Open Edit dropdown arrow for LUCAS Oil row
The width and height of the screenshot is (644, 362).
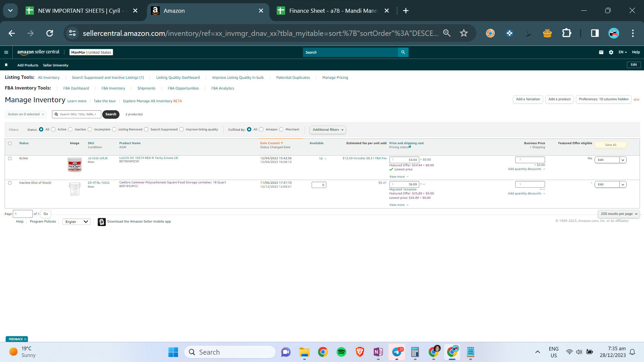click(x=623, y=160)
